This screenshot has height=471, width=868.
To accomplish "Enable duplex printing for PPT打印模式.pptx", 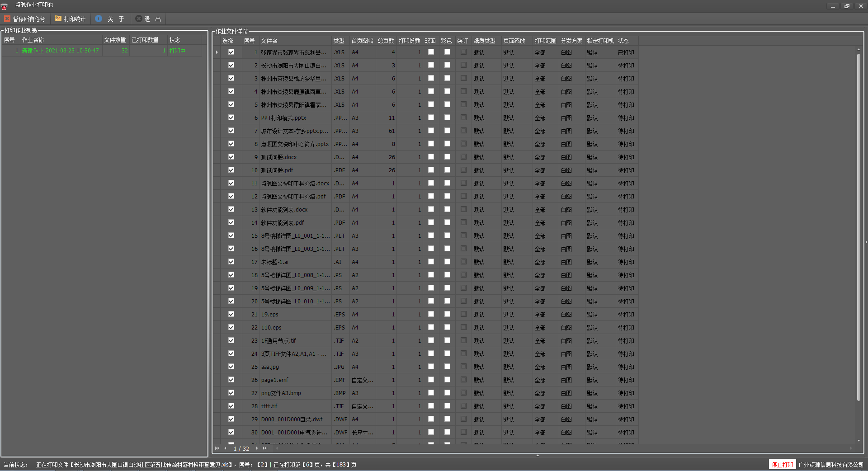I will pos(431,118).
